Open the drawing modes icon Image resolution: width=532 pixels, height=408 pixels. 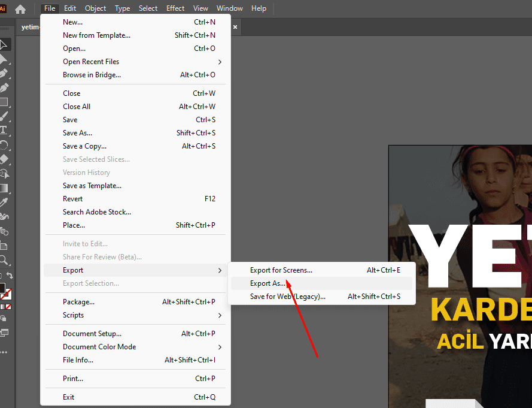click(4, 319)
